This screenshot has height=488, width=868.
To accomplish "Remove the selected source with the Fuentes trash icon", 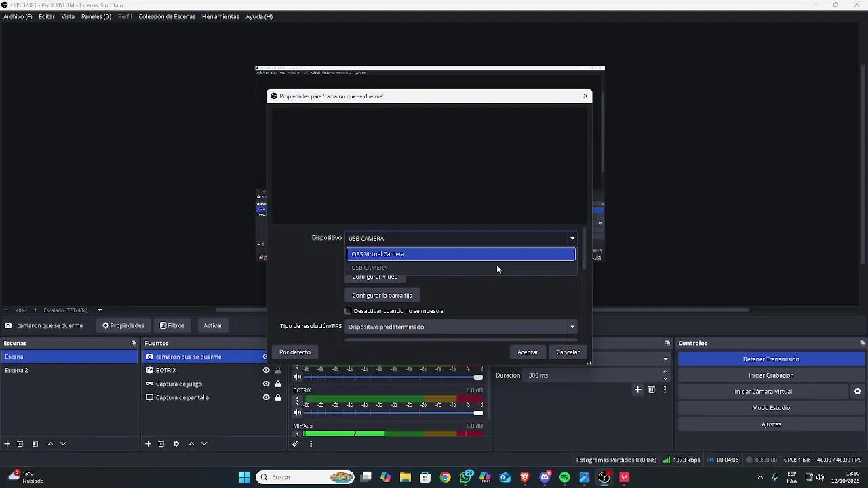I will (161, 444).
